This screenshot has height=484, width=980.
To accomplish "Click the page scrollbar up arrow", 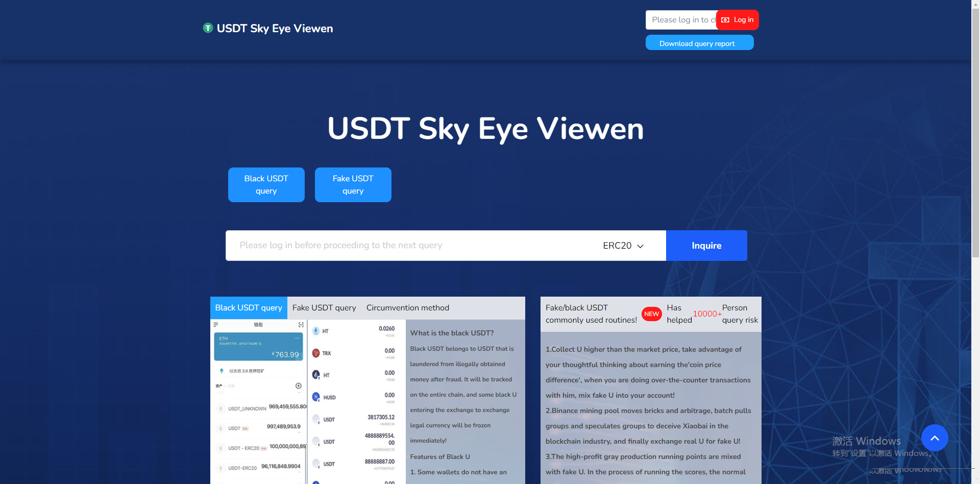I will [x=975, y=4].
